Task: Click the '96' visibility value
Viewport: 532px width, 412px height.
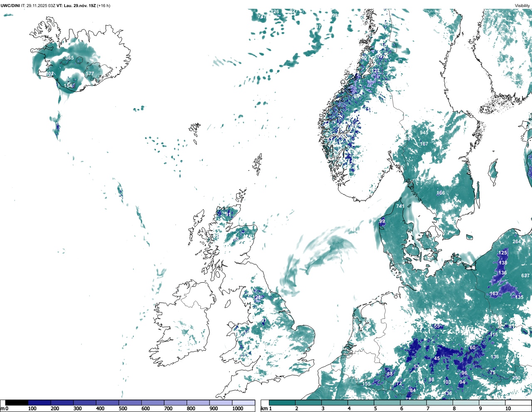Action: pyautogui.click(x=464, y=373)
